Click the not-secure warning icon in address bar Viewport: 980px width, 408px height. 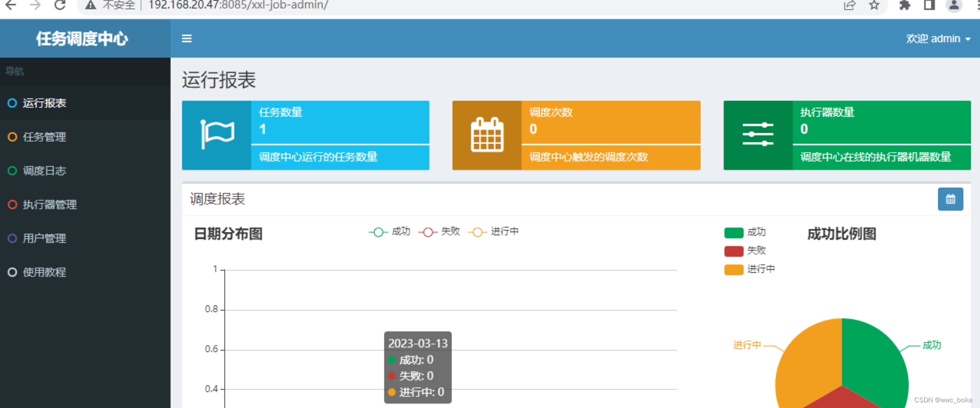(x=91, y=5)
